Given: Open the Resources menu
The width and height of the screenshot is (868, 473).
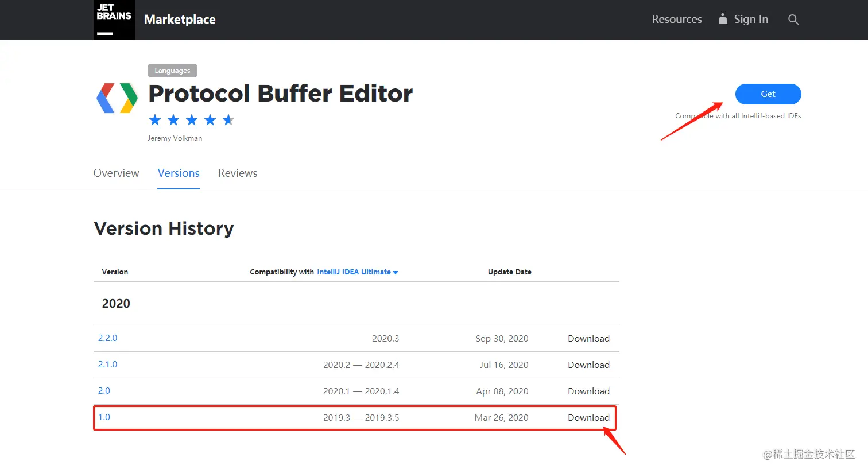Looking at the screenshot, I should pyautogui.click(x=677, y=20).
